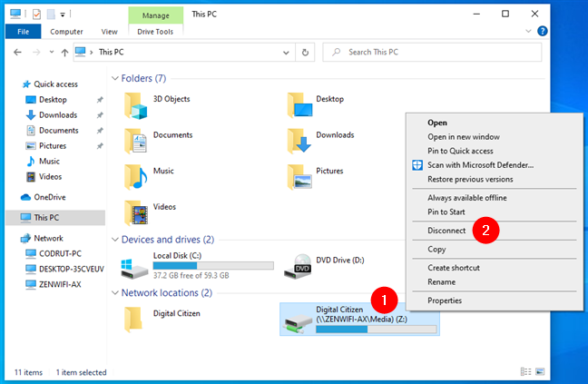Refresh the This PC view

point(305,53)
